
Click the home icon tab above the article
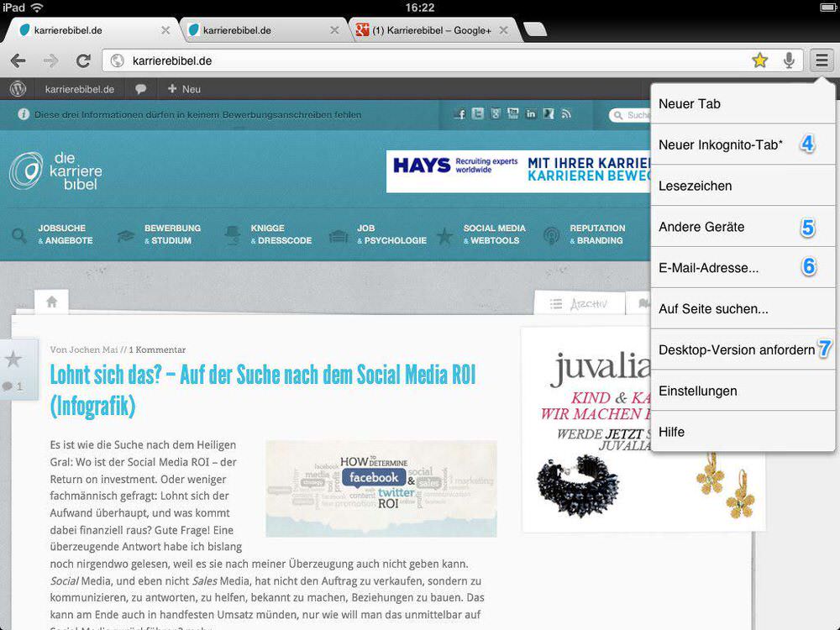(x=51, y=302)
